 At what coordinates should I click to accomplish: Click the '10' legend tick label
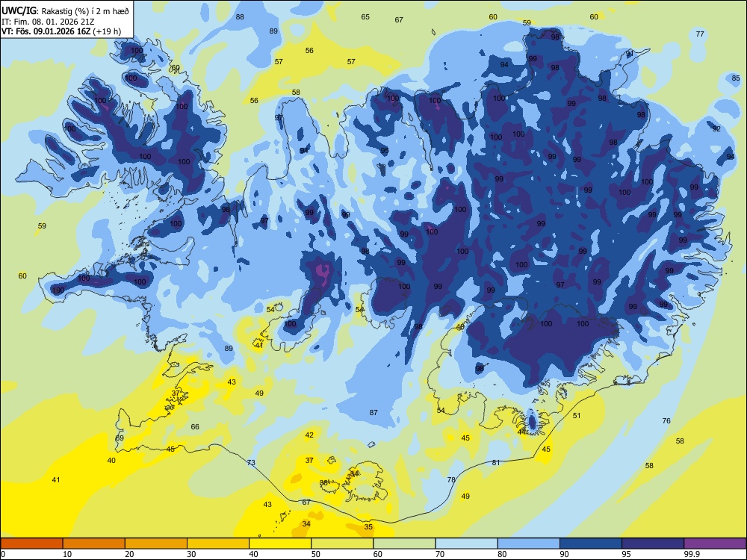coord(67,554)
